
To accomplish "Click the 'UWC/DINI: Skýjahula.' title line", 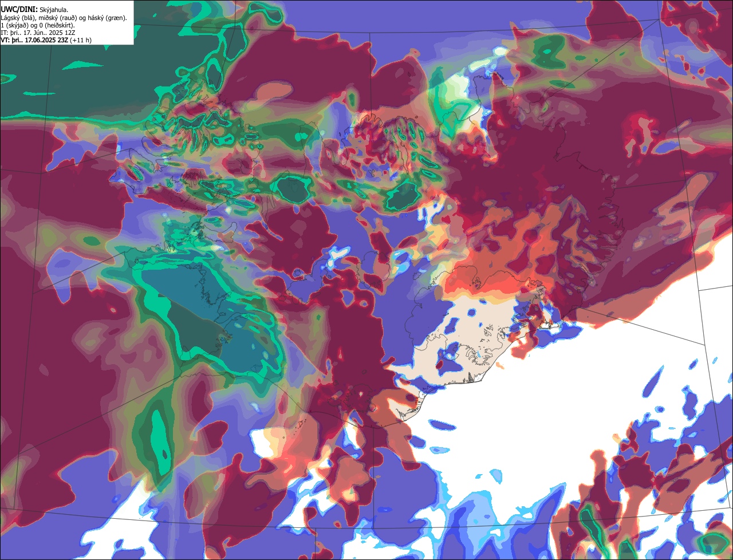I will (35, 10).
